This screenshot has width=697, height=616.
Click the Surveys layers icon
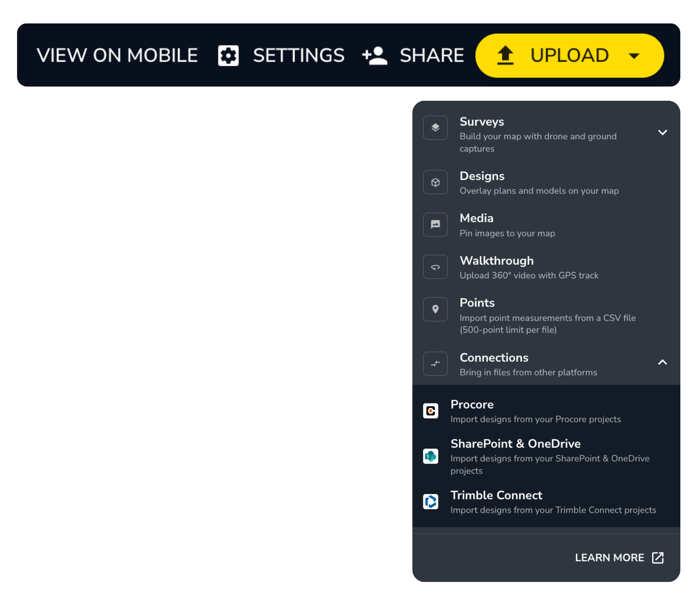point(435,128)
